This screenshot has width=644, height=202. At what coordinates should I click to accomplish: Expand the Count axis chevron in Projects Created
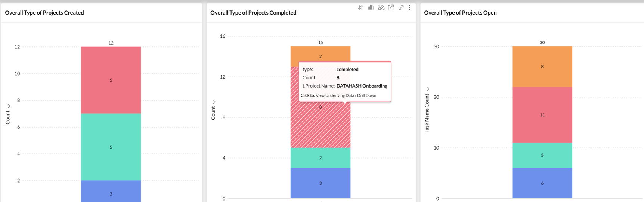(x=9, y=106)
